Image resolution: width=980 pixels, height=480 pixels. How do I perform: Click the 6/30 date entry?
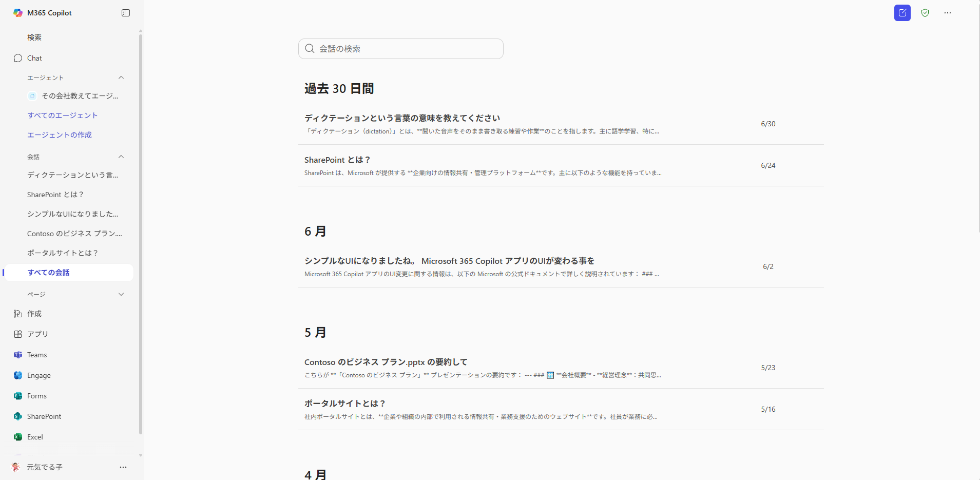click(768, 124)
